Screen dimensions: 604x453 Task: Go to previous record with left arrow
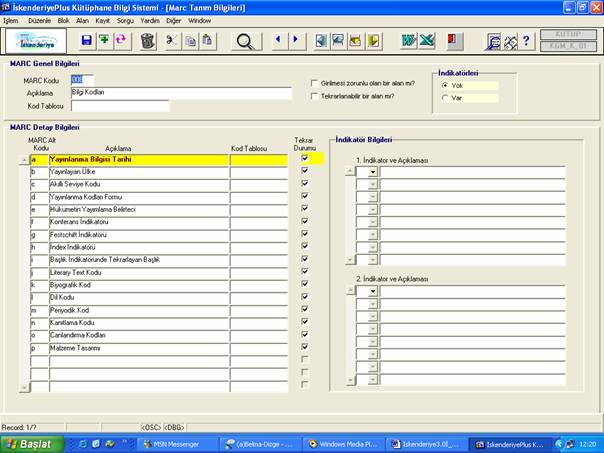(279, 40)
